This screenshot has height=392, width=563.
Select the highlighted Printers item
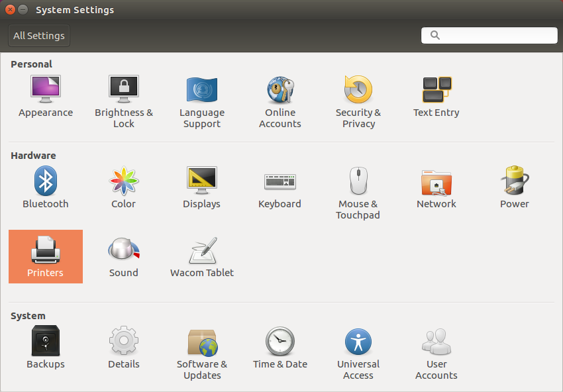46,256
